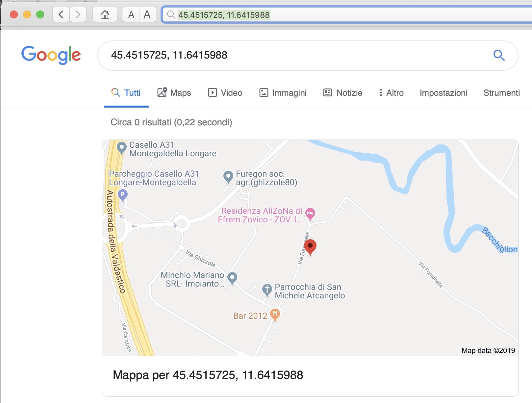
Task: Click the Residenza AliZoNa hotel pin
Action: [310, 214]
